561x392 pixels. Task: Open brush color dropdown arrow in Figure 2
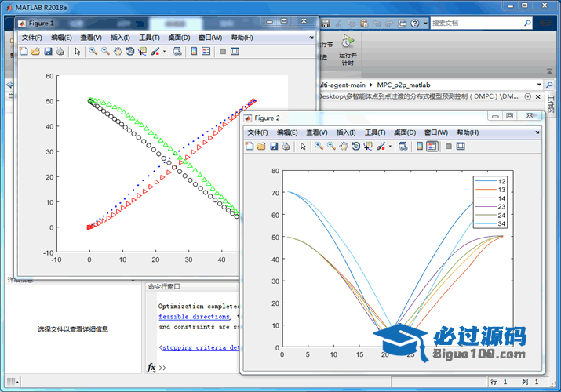point(390,146)
